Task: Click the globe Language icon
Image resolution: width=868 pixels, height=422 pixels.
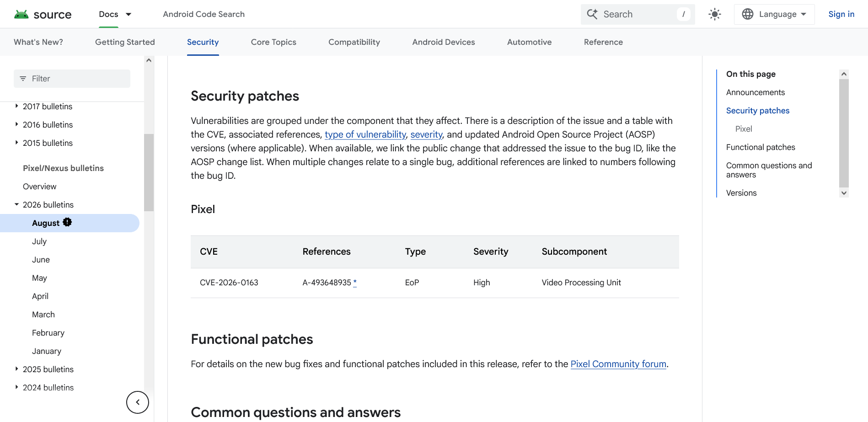Action: click(x=748, y=14)
